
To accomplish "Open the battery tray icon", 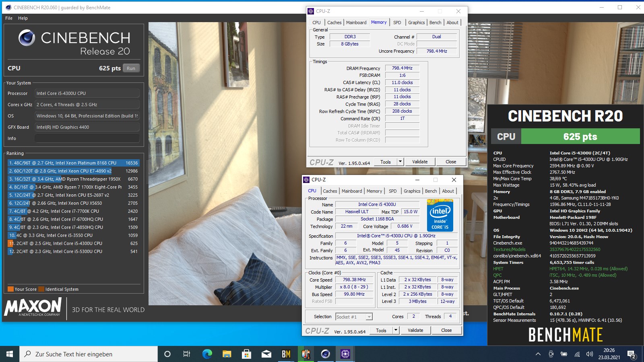I will pyautogui.click(x=564, y=354).
